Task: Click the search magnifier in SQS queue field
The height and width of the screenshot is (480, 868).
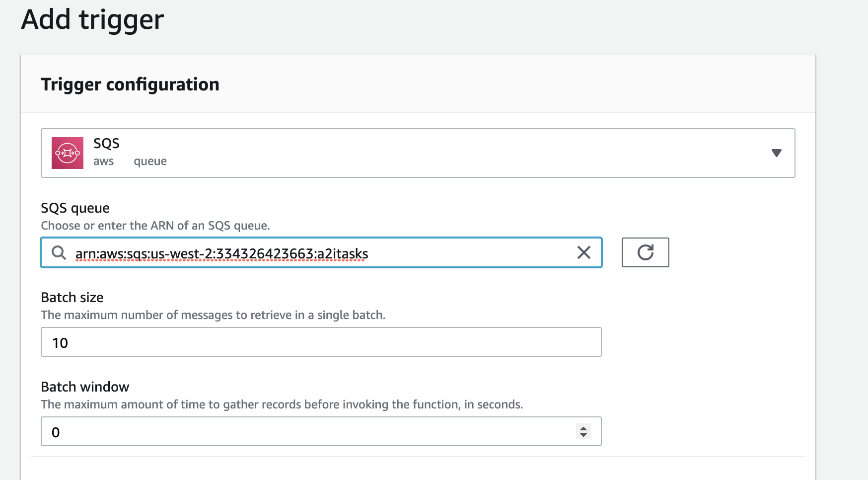Action: (x=59, y=253)
